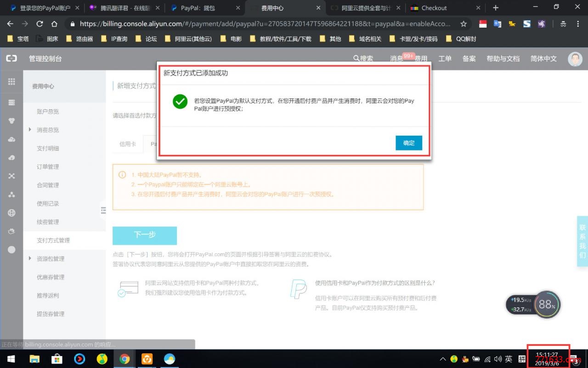Screen dimensions: 588x368
Task: Click the 联系我们 side tab
Action: (582, 241)
